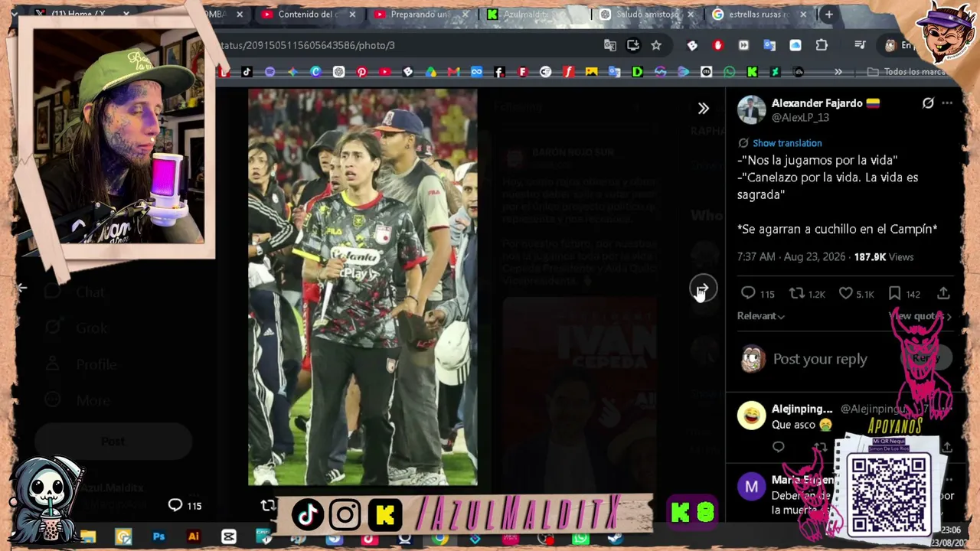Like the post with 5.1K likes
The image size is (980, 551).
(856, 294)
